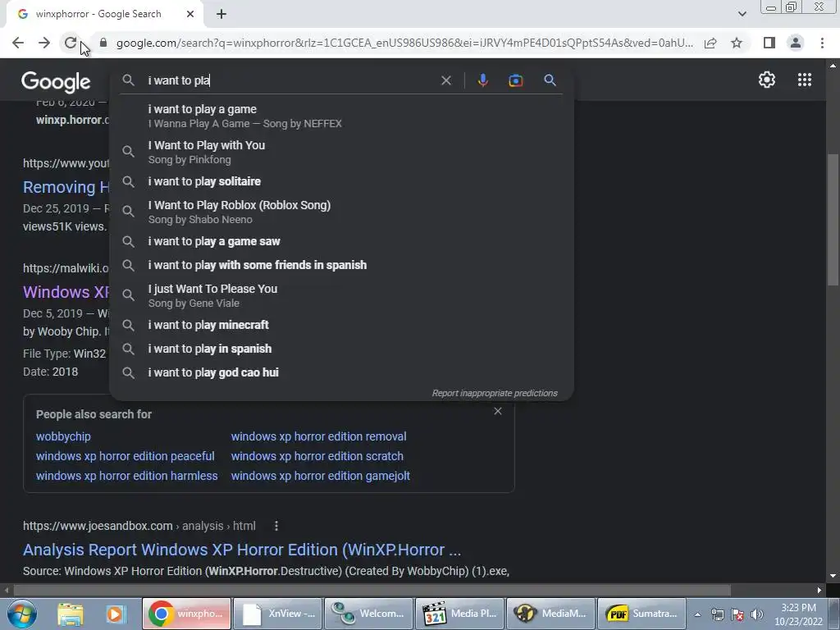Click the vertical scrollbar thumb
Image resolution: width=840 pixels, height=630 pixels.
pos(833,220)
